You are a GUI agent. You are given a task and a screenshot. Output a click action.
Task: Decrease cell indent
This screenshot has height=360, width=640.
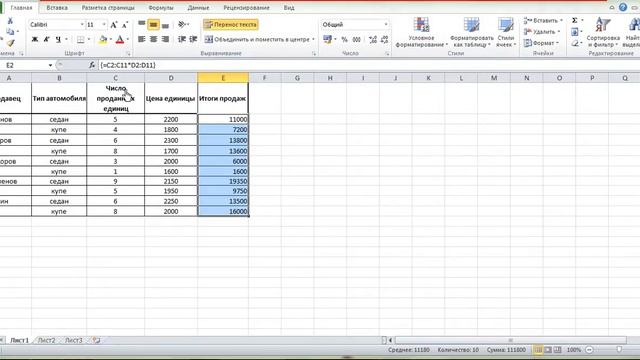182,39
